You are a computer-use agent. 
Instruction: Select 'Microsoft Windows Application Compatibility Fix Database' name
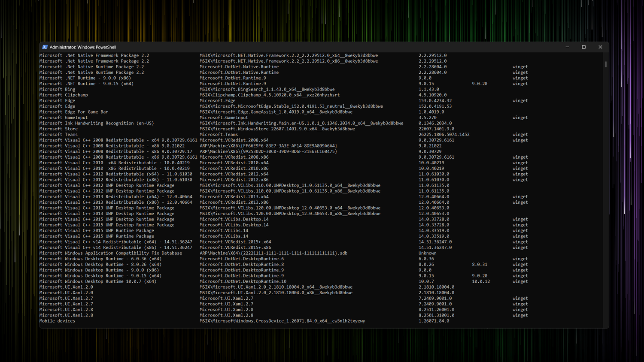coord(111,253)
